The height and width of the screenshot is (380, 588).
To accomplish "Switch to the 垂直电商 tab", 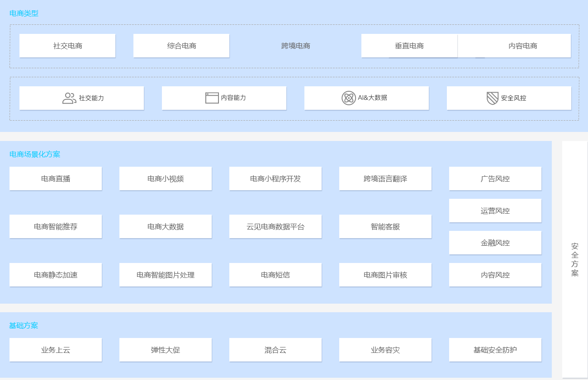I will click(x=409, y=46).
